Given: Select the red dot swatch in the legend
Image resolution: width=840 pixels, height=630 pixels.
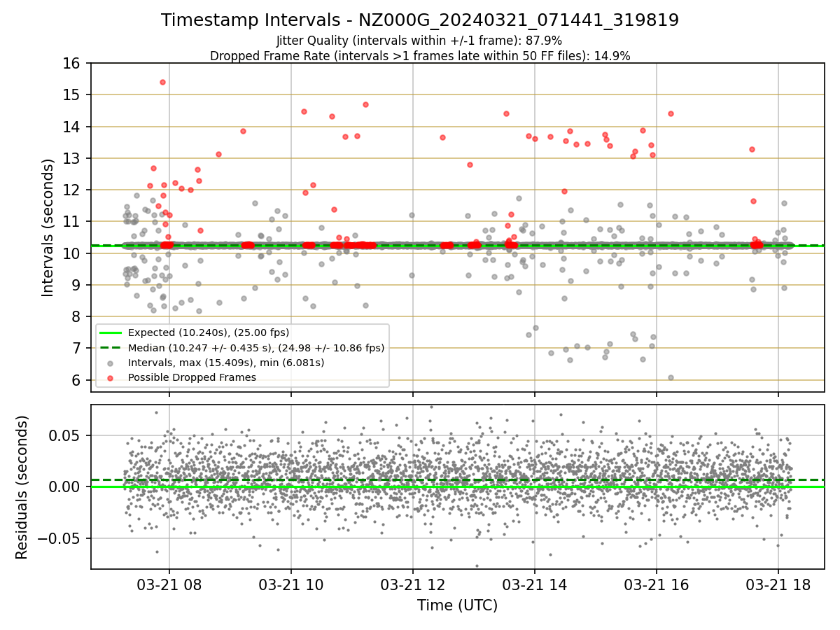Looking at the screenshot, I should 111,377.
